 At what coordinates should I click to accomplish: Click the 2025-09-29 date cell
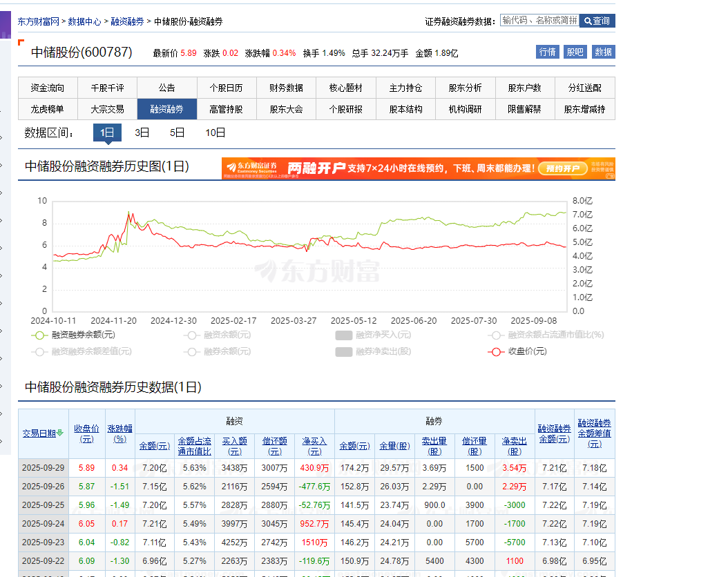[x=44, y=468]
